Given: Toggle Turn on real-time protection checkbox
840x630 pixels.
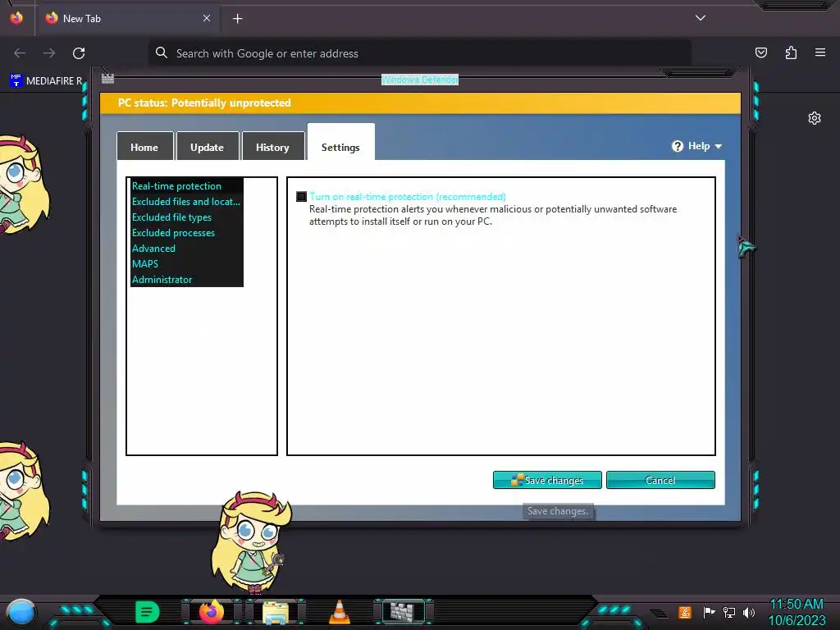Looking at the screenshot, I should tap(302, 197).
